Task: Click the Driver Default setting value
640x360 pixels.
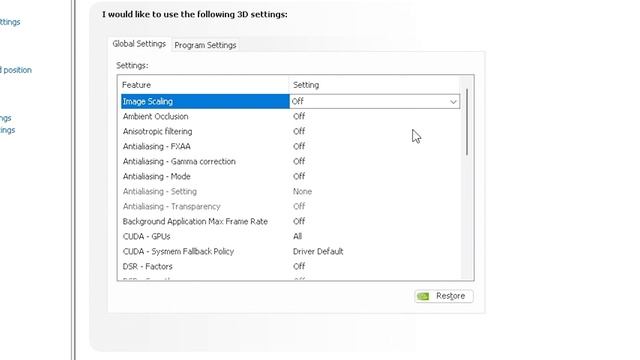Action: tap(318, 251)
